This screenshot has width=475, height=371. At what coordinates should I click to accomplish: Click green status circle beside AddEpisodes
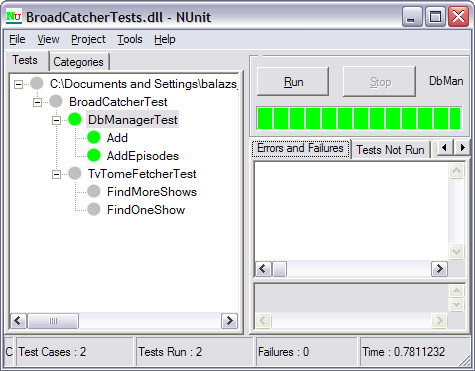(94, 155)
